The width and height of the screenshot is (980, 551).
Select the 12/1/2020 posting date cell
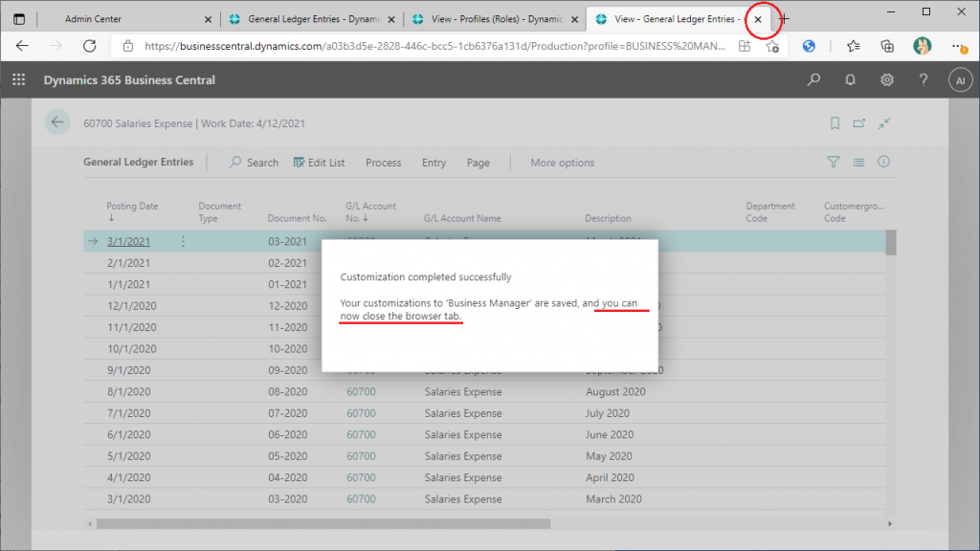tap(132, 305)
